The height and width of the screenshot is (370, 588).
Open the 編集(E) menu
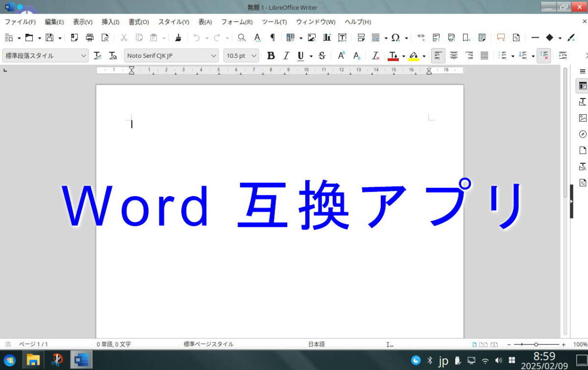(x=54, y=22)
